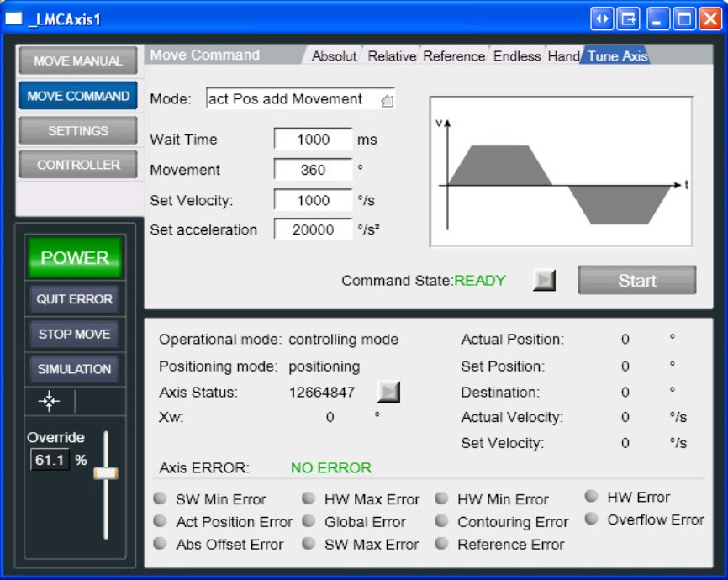
Task: Click the crosshair homing icon above Override
Action: point(49,401)
